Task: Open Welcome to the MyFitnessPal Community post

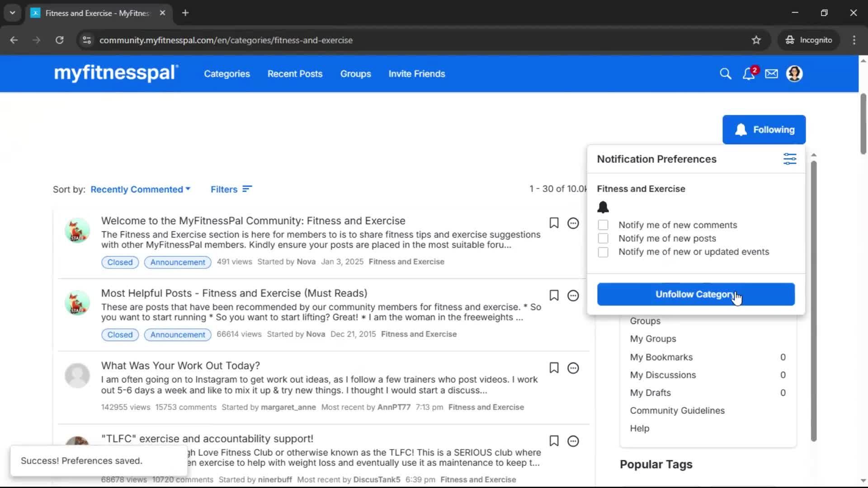Action: pyautogui.click(x=253, y=221)
